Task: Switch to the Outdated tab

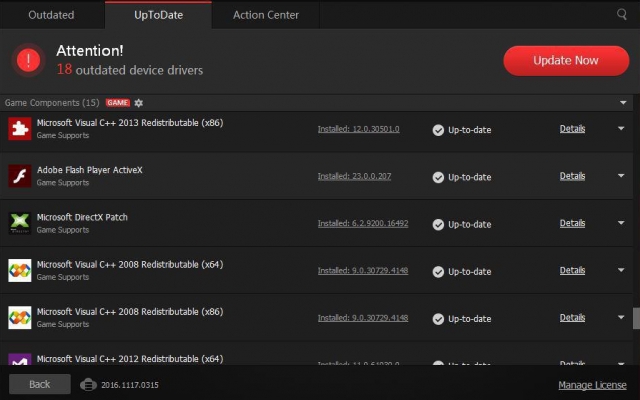Action: (x=51, y=15)
